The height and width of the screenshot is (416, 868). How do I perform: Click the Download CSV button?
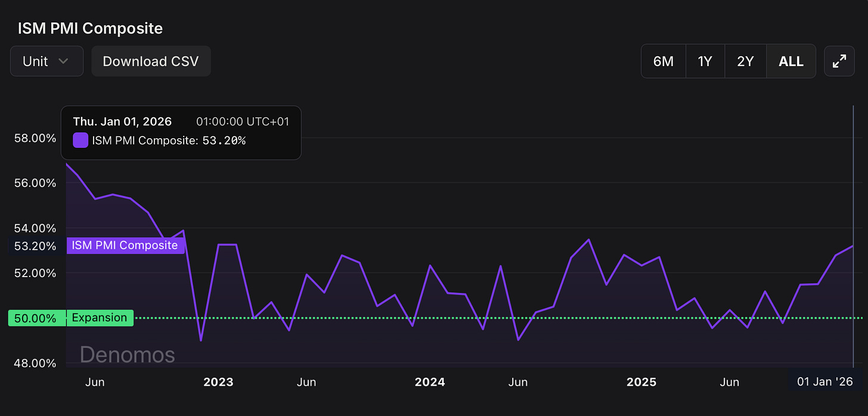[x=151, y=61]
